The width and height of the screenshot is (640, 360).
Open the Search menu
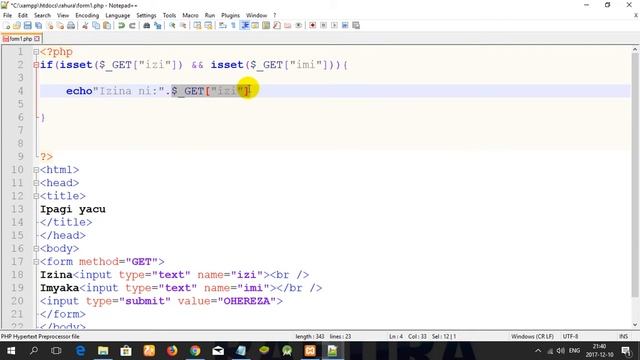[x=42, y=15]
